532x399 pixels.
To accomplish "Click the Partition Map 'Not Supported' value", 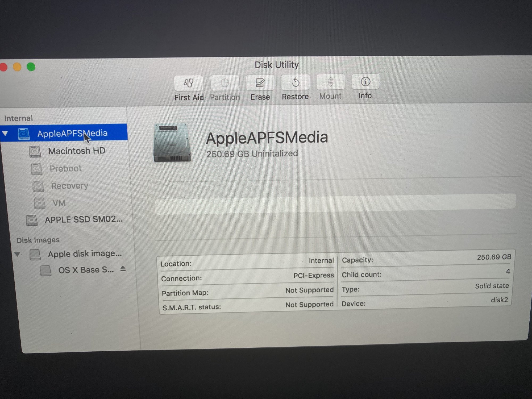I will click(x=310, y=290).
